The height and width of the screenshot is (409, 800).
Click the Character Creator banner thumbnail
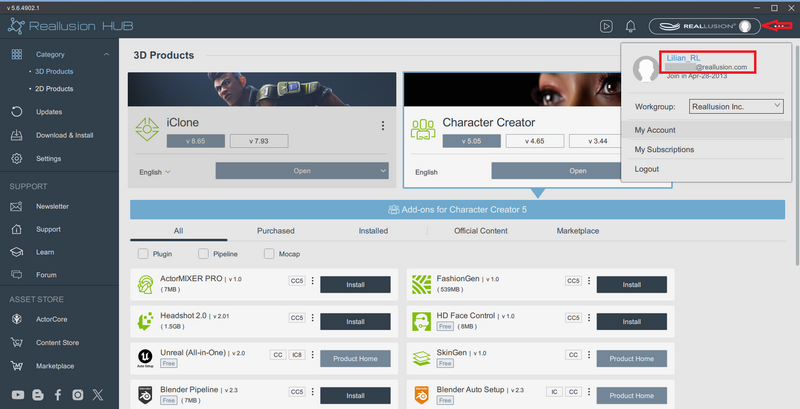(512, 89)
